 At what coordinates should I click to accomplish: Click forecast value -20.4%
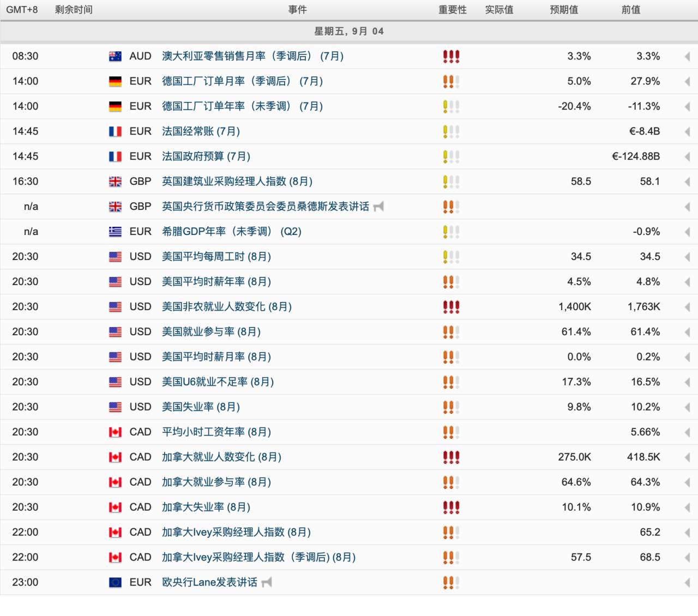(x=574, y=106)
